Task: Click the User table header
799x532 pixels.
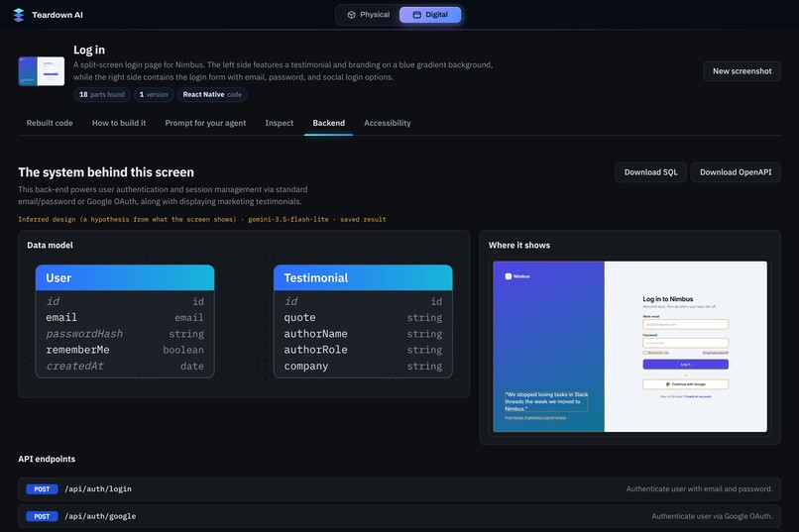Action: coord(125,278)
